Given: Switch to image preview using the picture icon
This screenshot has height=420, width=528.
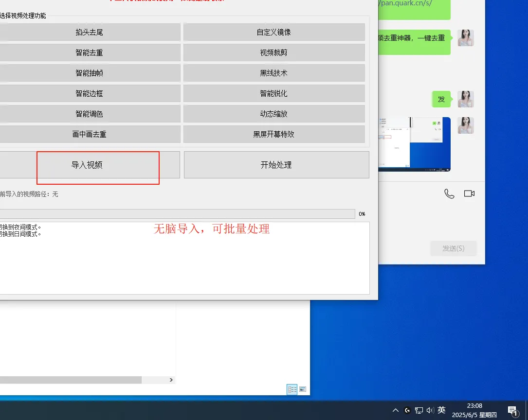Looking at the screenshot, I should [303, 389].
